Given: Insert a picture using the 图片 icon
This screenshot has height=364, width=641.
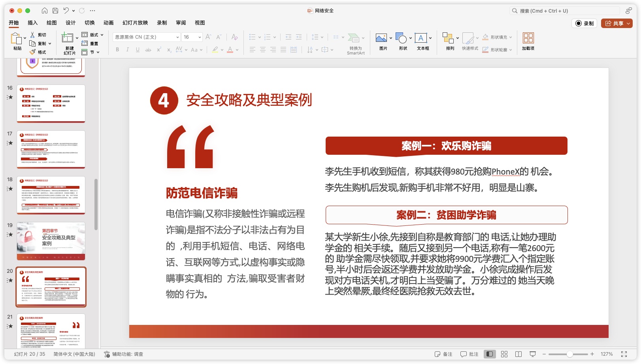Looking at the screenshot, I should click(x=381, y=38).
